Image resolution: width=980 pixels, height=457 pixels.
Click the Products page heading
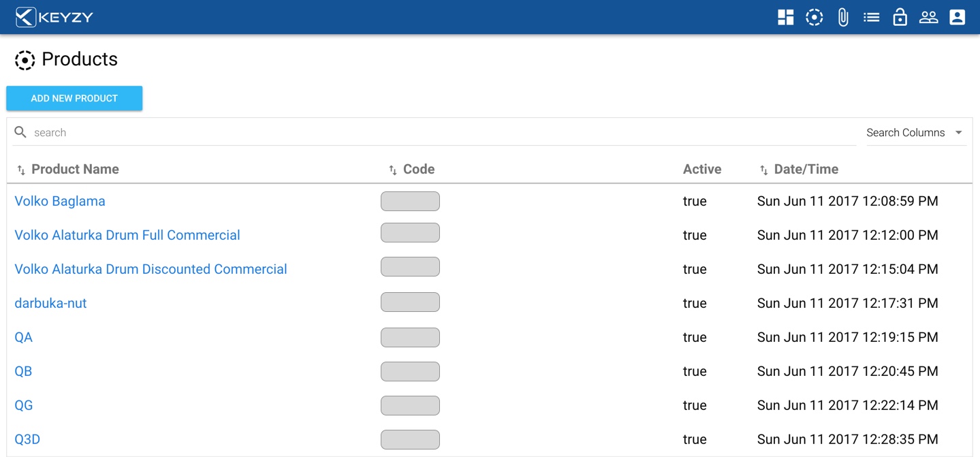click(80, 59)
